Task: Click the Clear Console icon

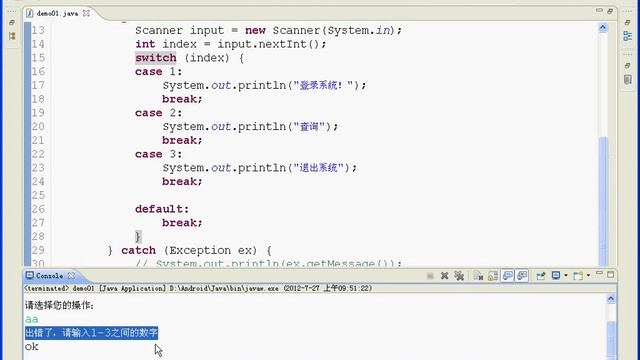Action: (478, 276)
